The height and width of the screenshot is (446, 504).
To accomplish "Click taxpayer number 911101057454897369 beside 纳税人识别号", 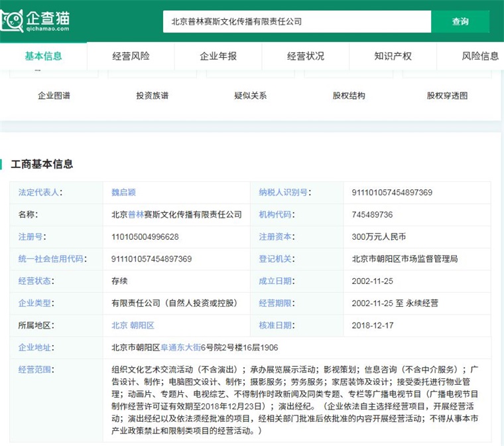I will [392, 192].
